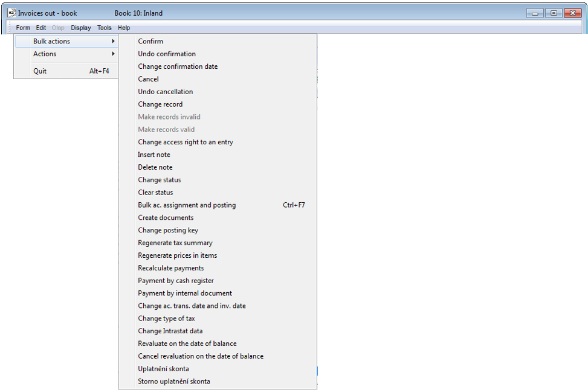Select Change Intrastat data
This screenshot has height=390, width=588.
218,331
